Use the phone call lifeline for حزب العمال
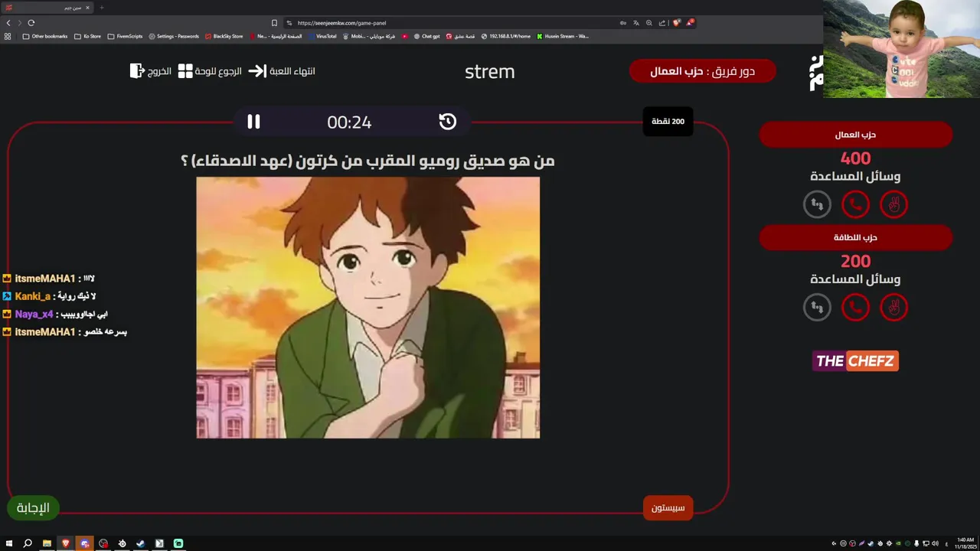Image resolution: width=980 pixels, height=551 pixels. pyautogui.click(x=855, y=204)
